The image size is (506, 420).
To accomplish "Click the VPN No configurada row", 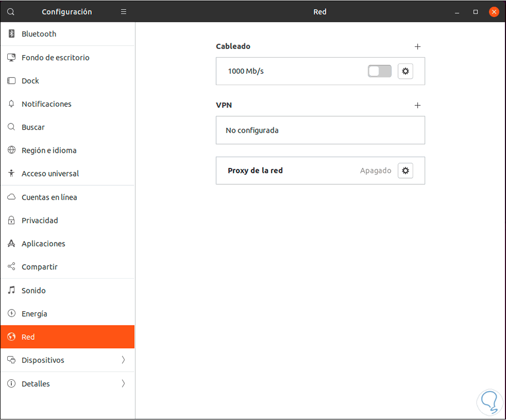I will [x=320, y=130].
